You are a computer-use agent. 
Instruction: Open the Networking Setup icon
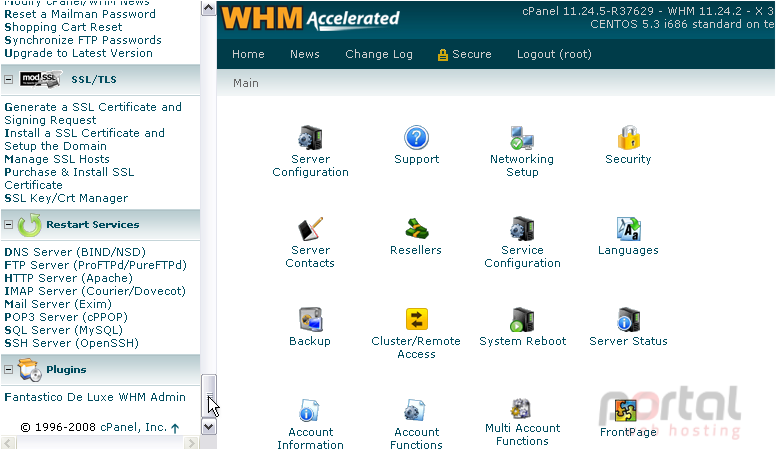tap(522, 138)
